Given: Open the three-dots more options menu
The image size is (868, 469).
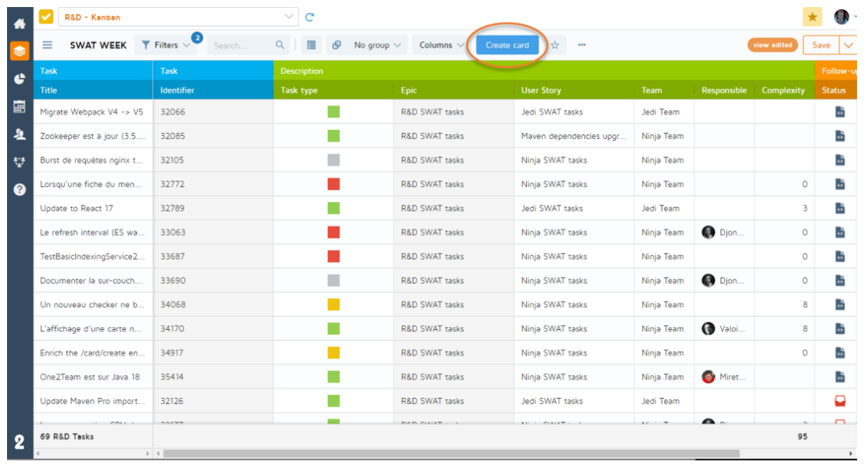Looking at the screenshot, I should pos(582,45).
